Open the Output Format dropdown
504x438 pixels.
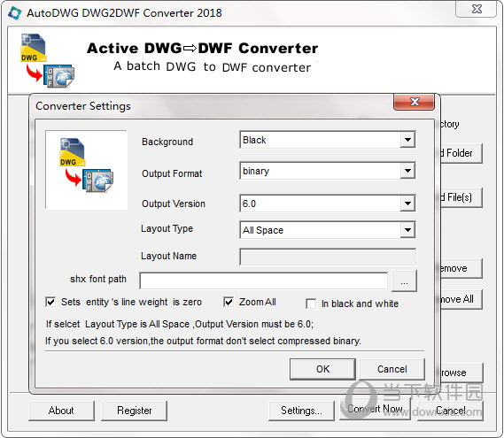(407, 171)
